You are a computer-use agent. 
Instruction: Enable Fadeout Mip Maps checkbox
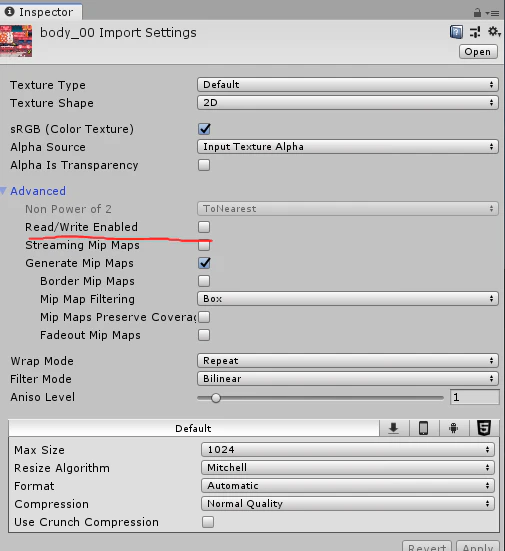coord(204,335)
